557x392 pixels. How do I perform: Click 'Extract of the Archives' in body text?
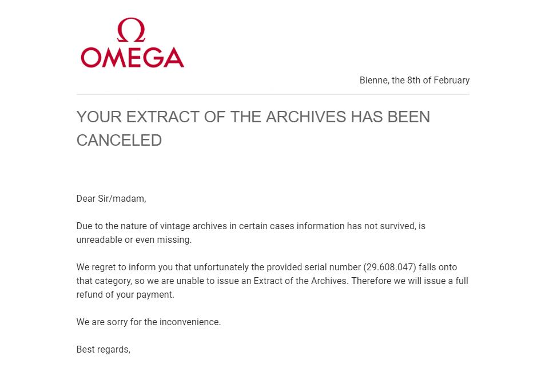click(x=300, y=281)
